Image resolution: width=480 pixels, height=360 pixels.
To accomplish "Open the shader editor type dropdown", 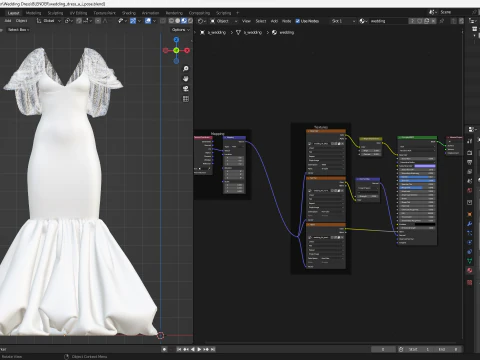I will point(201,21).
